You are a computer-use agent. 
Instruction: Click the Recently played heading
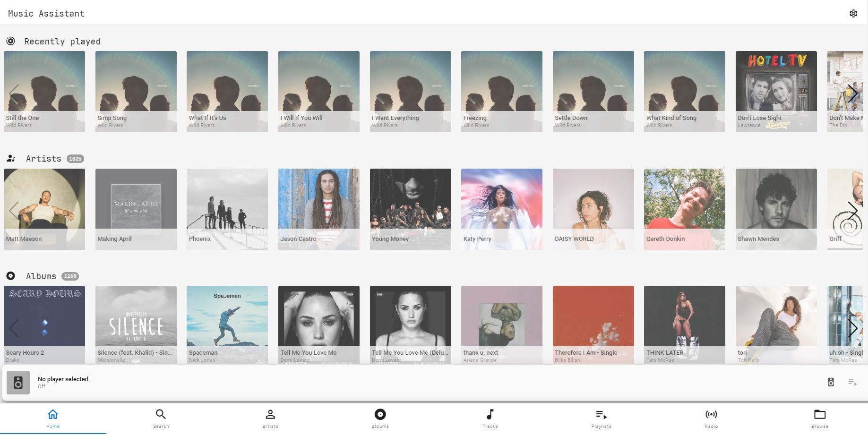pos(62,42)
